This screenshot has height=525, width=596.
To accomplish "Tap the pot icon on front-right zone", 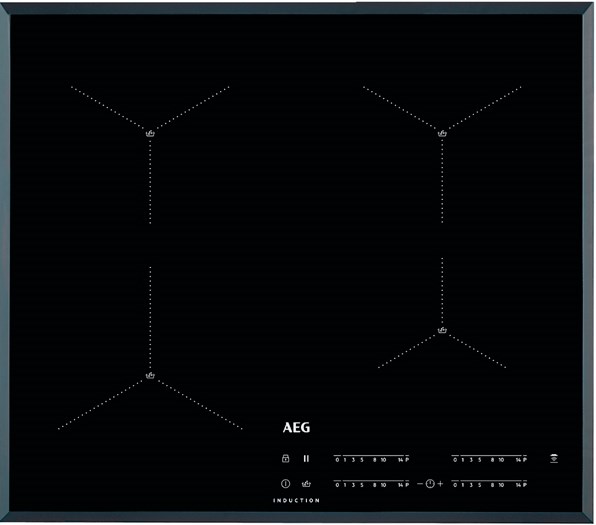I will point(442,330).
